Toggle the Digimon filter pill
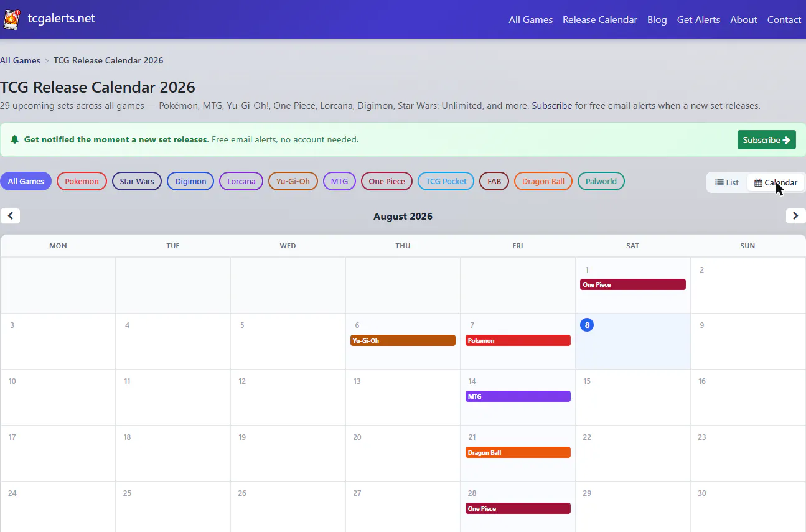Viewport: 806px width, 532px height. (x=190, y=182)
